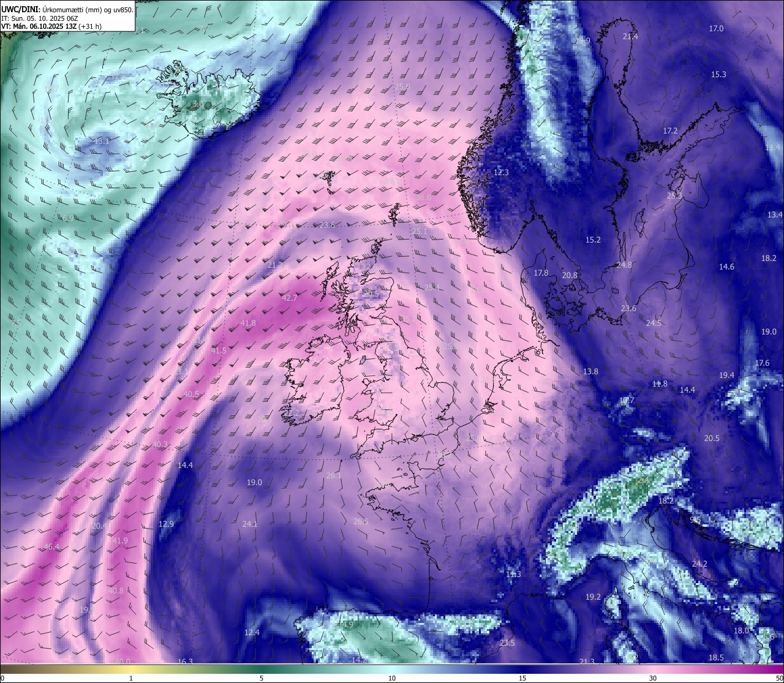Click the map value 13.4

(775, 214)
